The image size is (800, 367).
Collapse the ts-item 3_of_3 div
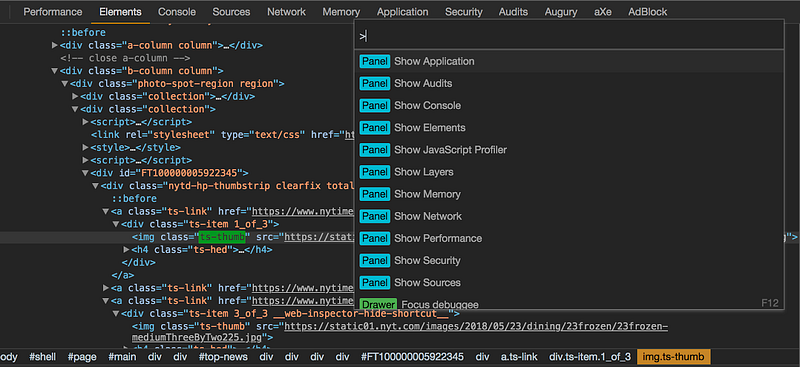116,313
